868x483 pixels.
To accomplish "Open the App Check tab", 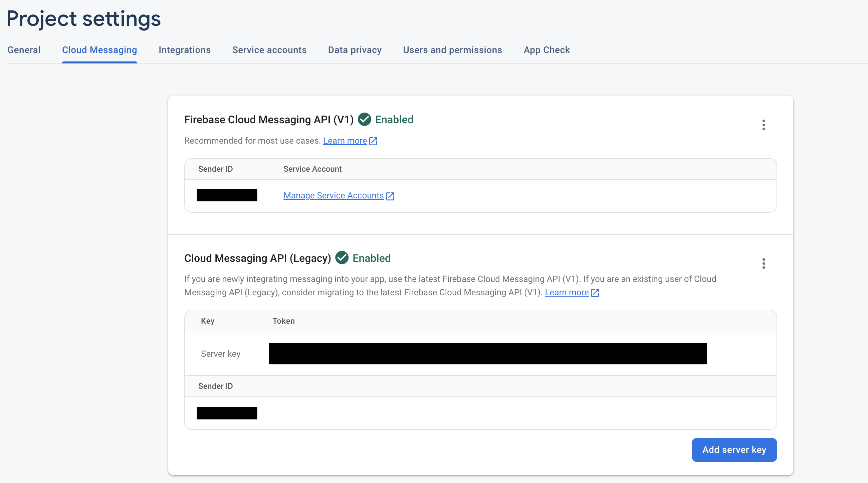I will pyautogui.click(x=547, y=50).
